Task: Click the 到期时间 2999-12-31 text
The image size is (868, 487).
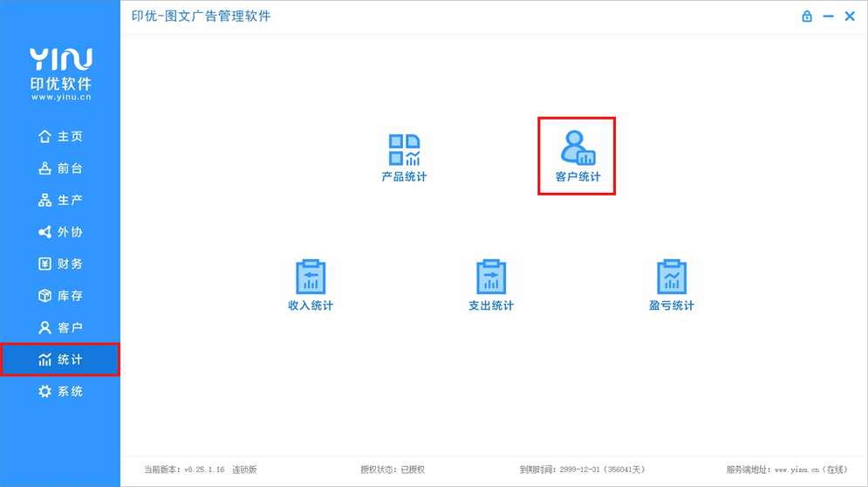Action: [x=583, y=470]
